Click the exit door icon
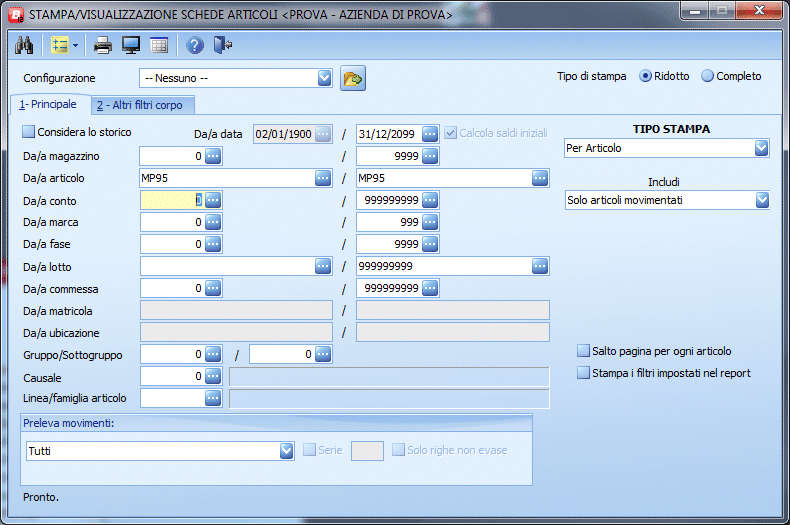Image resolution: width=790 pixels, height=525 pixels. (222, 45)
